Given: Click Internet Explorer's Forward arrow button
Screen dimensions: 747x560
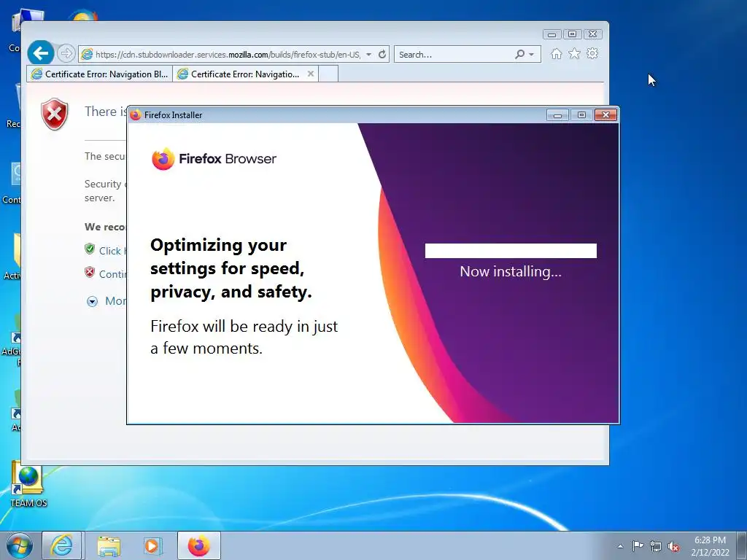Looking at the screenshot, I should coord(66,53).
